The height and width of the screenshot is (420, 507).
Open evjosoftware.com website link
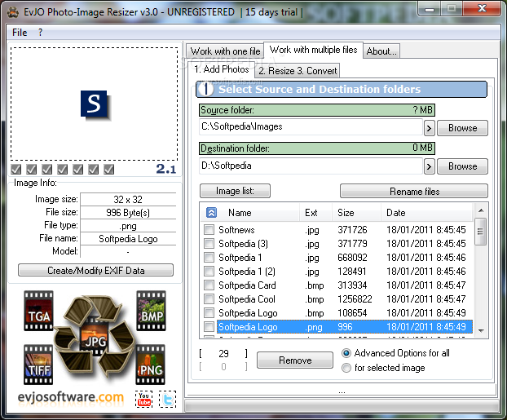[x=71, y=397]
